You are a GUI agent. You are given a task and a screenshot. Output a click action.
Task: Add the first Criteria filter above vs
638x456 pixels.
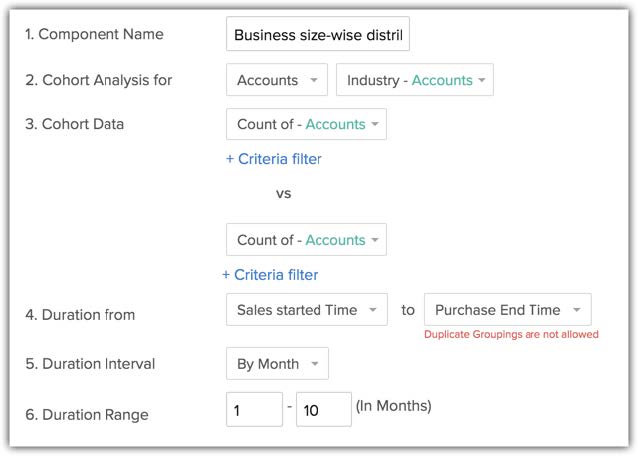click(273, 158)
